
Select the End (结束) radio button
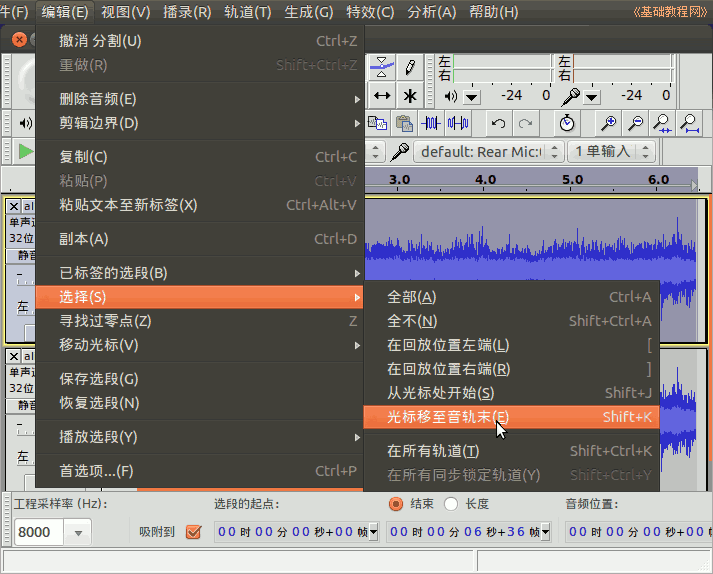(x=396, y=504)
